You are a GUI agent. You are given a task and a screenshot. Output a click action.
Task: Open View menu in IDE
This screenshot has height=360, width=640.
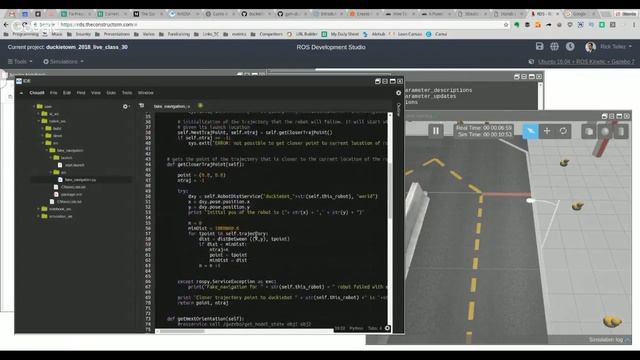[x=96, y=93]
